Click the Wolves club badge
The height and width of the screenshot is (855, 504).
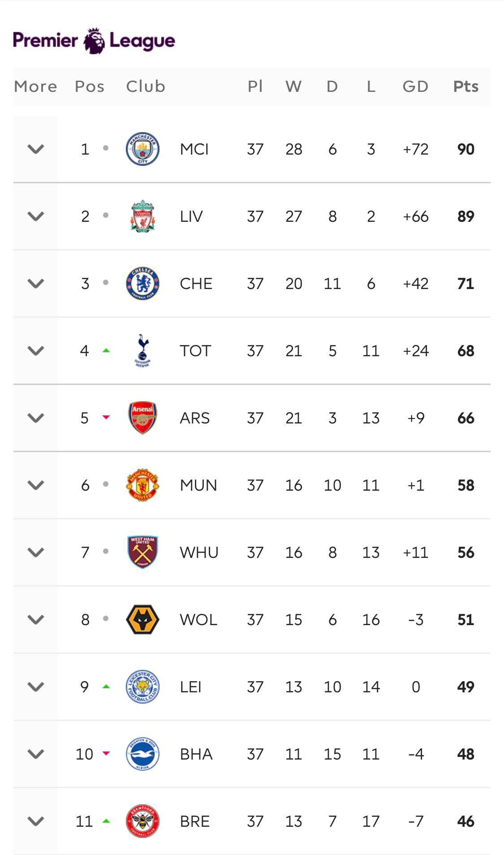point(142,619)
